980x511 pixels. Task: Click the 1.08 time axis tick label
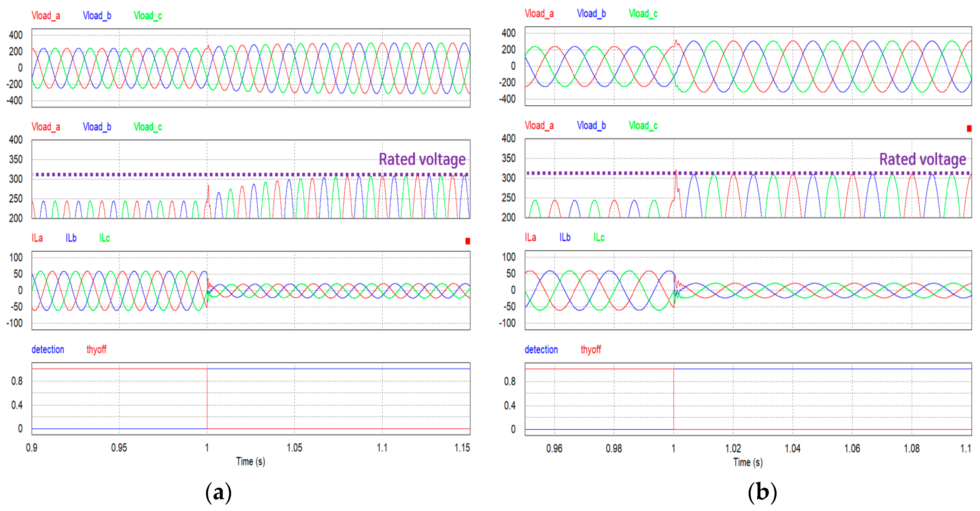[911, 449]
